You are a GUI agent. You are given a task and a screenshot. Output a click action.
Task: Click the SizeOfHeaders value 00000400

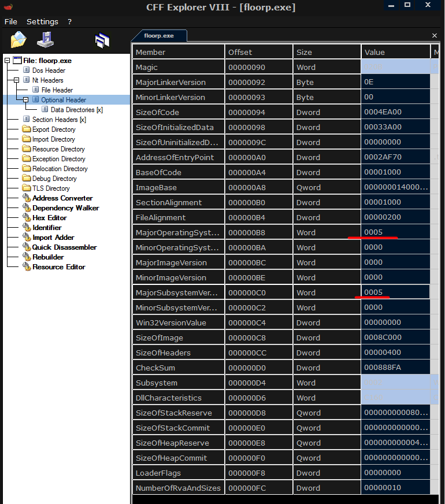(395, 353)
